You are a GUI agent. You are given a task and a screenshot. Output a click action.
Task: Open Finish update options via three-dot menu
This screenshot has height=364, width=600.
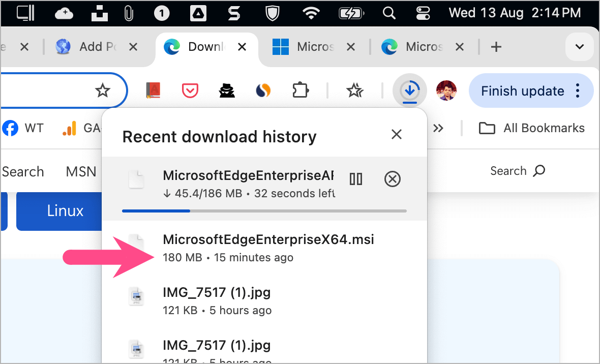(578, 90)
